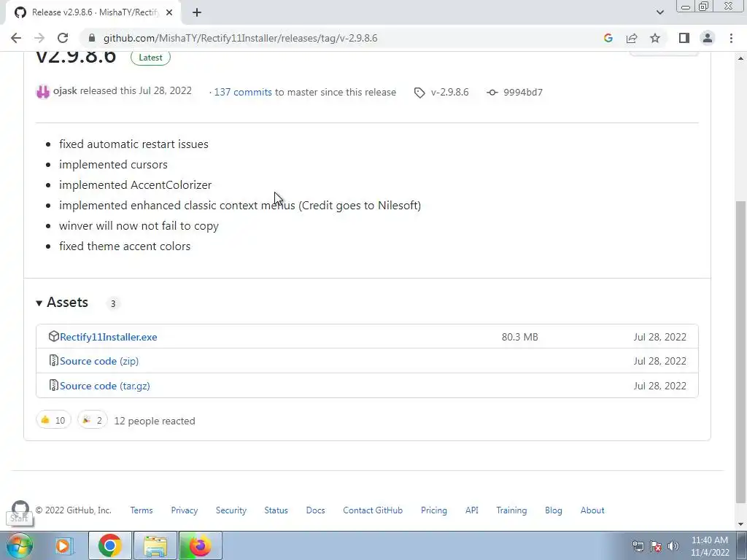Open Chrome three-dot menu
Screen dimensions: 747x560
(731, 38)
